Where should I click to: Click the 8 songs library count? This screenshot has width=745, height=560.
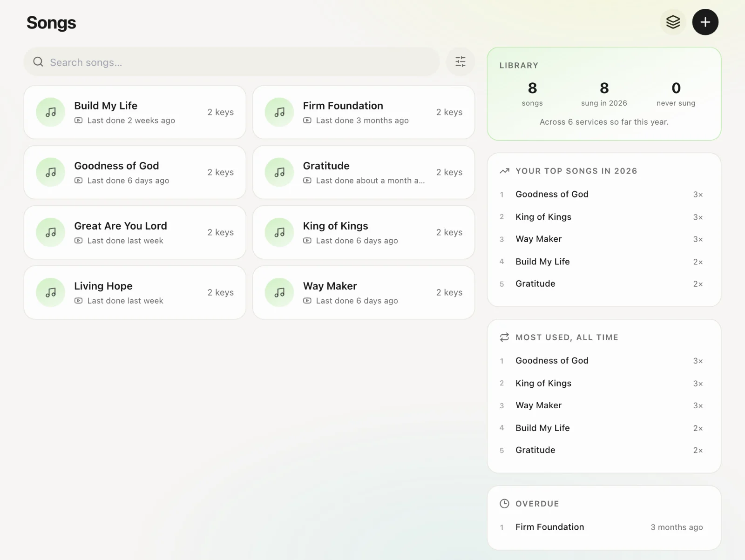pos(532,94)
